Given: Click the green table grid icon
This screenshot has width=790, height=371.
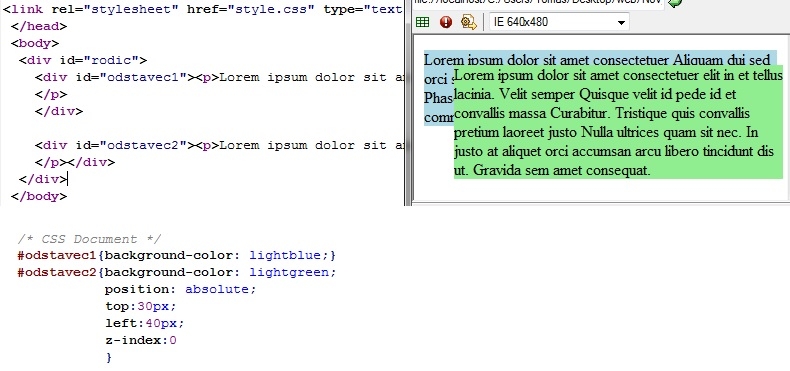Looking at the screenshot, I should [422, 22].
